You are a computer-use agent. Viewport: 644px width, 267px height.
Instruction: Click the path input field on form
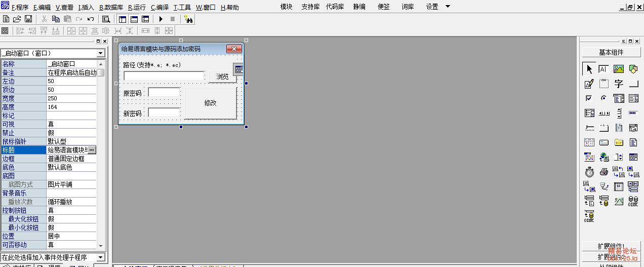[x=164, y=76]
